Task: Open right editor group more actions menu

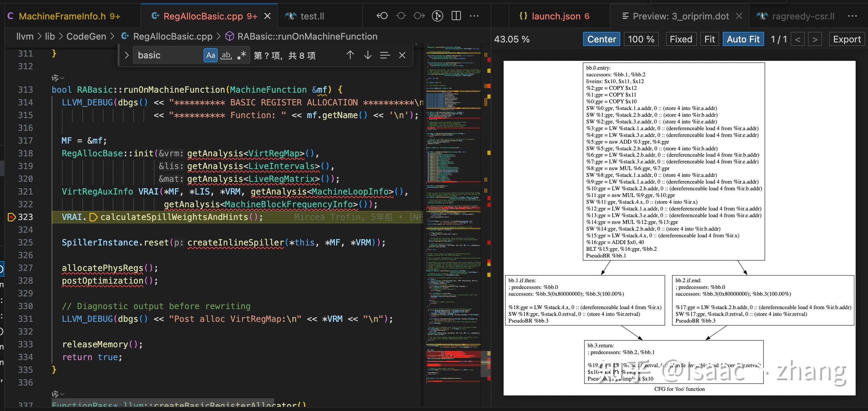Action: click(x=852, y=16)
